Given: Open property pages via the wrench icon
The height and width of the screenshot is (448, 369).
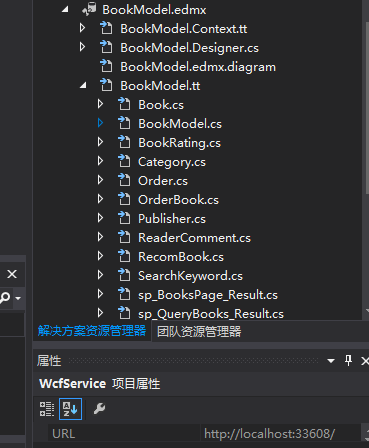Looking at the screenshot, I should [x=99, y=408].
